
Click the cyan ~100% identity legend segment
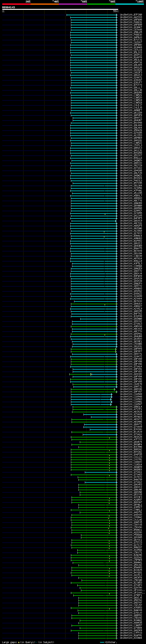click(x=130, y=4)
